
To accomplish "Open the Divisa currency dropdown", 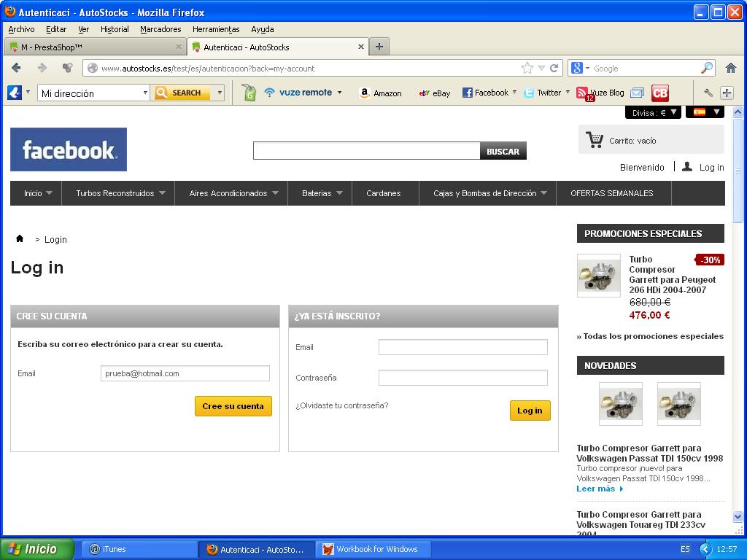I will pos(653,112).
